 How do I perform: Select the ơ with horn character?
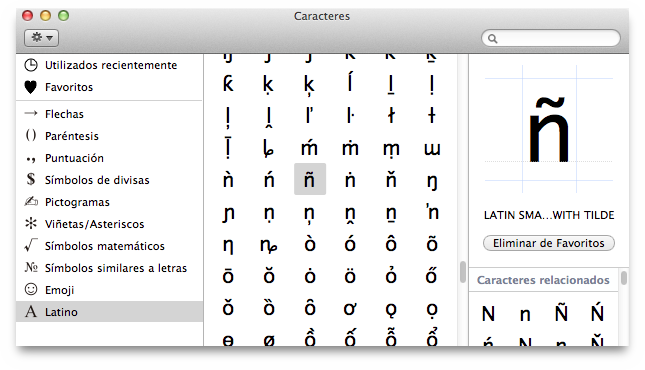pyautogui.click(x=350, y=308)
